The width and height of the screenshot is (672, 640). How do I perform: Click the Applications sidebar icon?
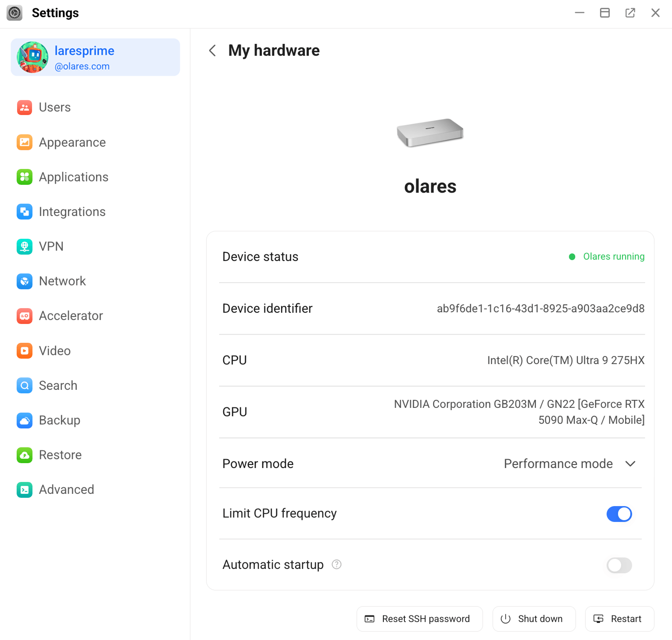(x=25, y=177)
